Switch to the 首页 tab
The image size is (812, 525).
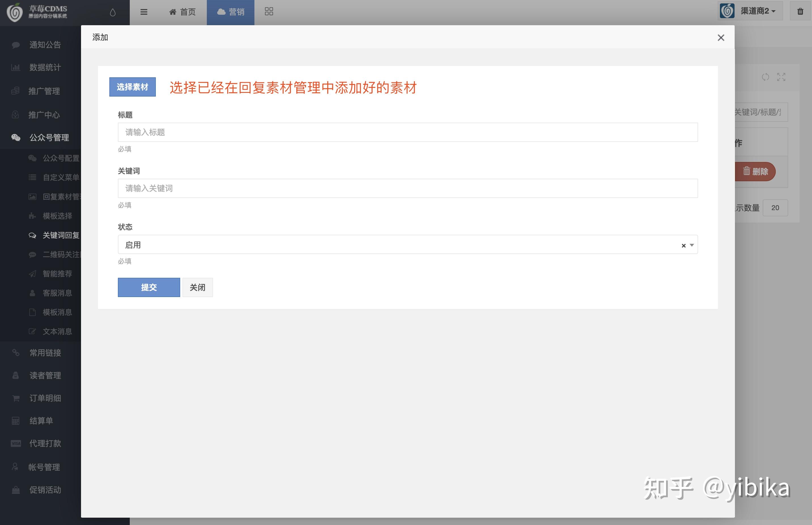182,12
